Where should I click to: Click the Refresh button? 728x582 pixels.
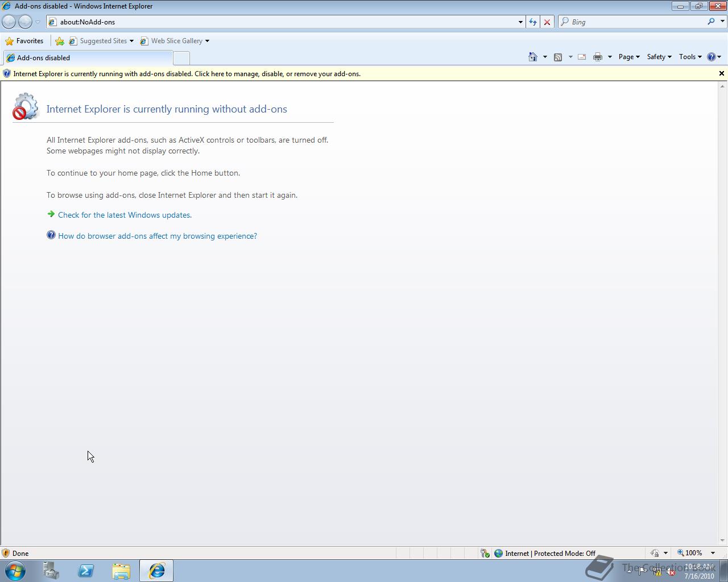pyautogui.click(x=533, y=22)
